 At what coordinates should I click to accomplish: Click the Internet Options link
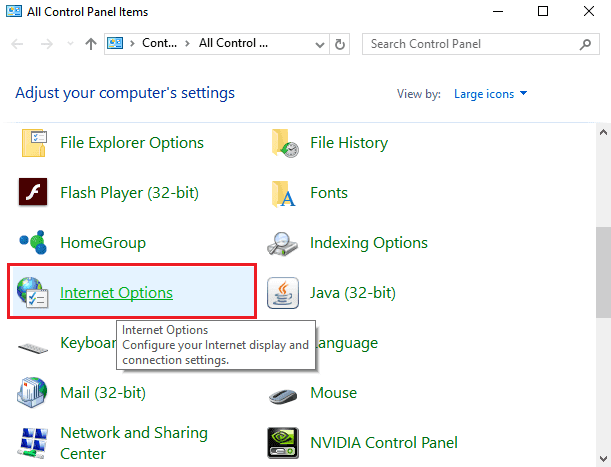(x=116, y=293)
